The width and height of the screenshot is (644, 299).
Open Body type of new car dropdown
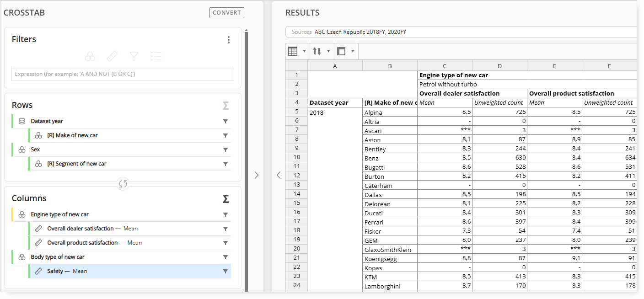[x=225, y=257]
